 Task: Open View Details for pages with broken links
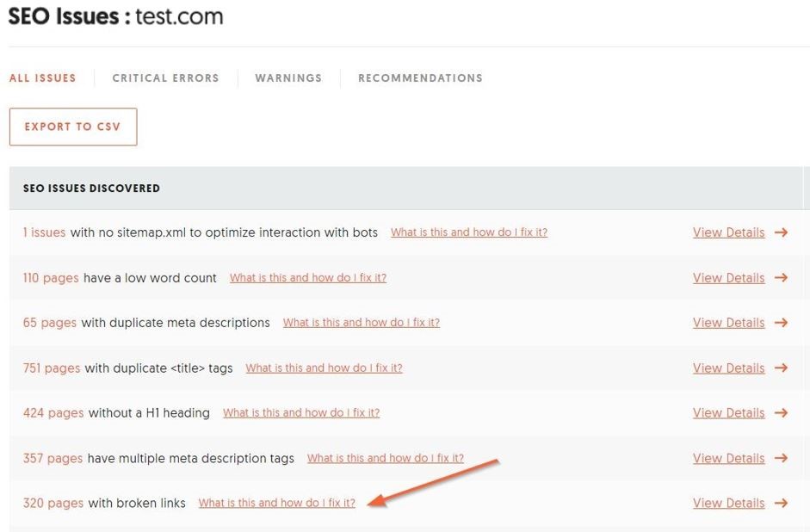[729, 503]
